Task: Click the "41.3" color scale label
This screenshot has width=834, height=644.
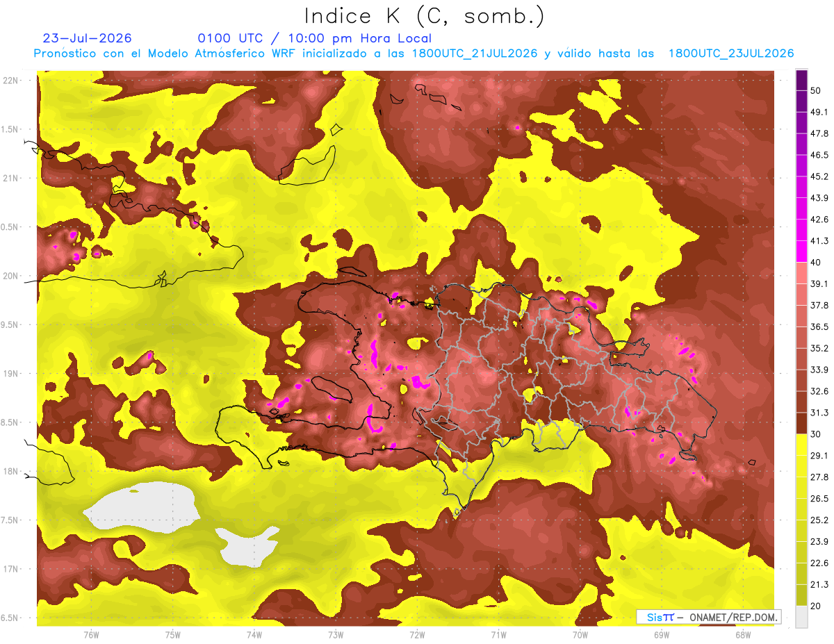Action: click(819, 241)
